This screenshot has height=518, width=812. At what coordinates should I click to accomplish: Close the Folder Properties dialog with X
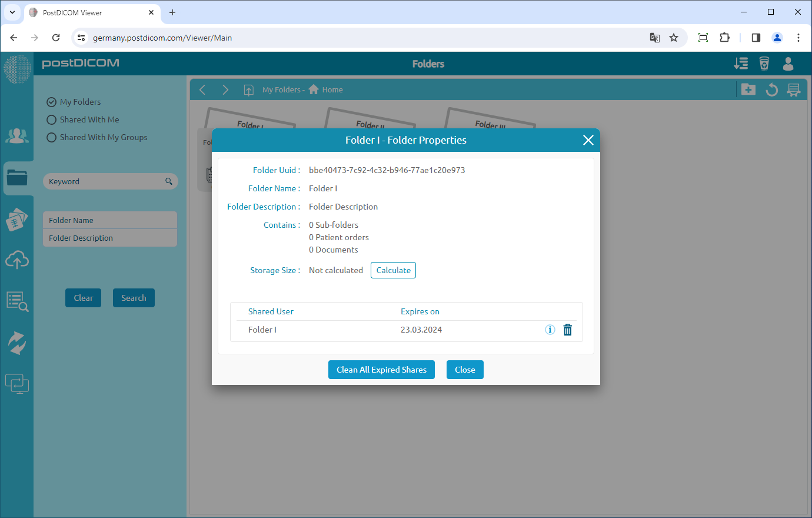point(588,140)
